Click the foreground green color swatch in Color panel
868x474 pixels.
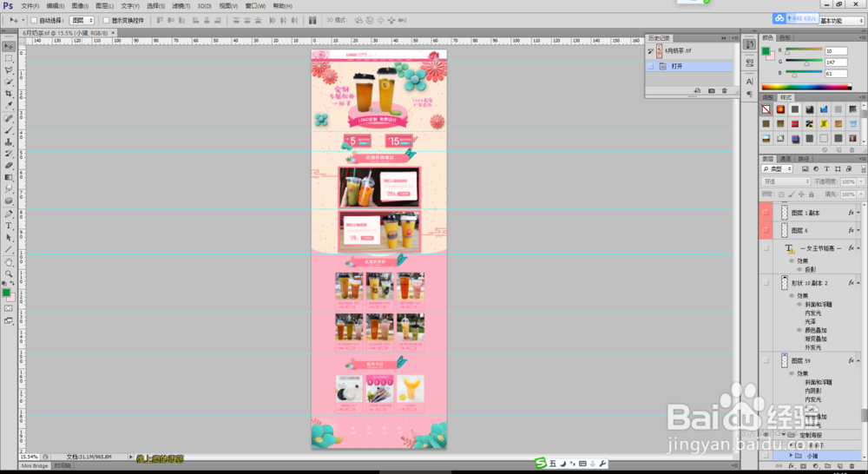(766, 51)
